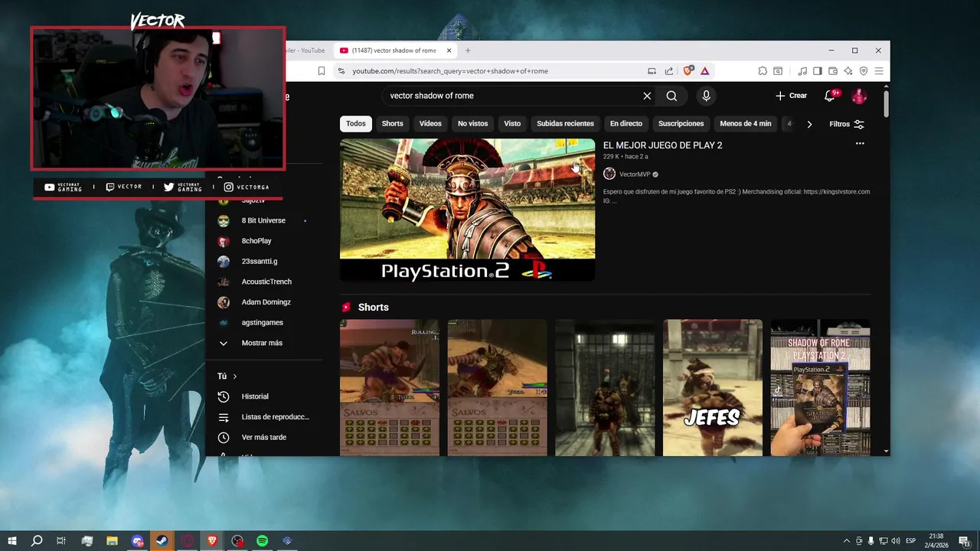
Task: Switch to the partially hidden YouTube tab
Action: tap(306, 51)
